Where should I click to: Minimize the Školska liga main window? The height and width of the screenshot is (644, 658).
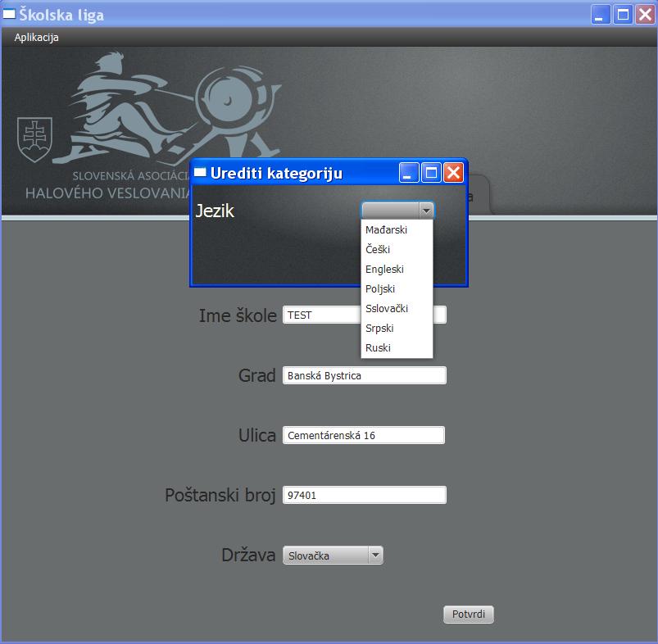(601, 15)
